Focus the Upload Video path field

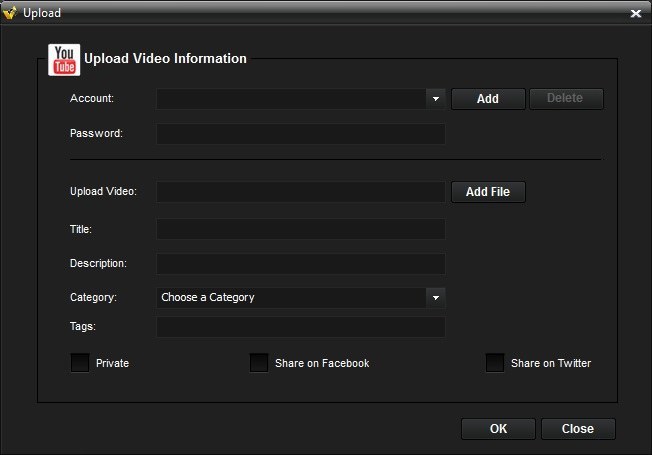(301, 192)
